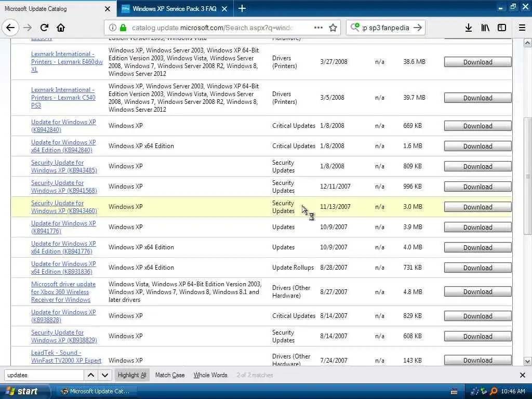Click the 996 KB size cell
Image resolution: width=532 pixels, height=399 pixels.
tap(412, 187)
